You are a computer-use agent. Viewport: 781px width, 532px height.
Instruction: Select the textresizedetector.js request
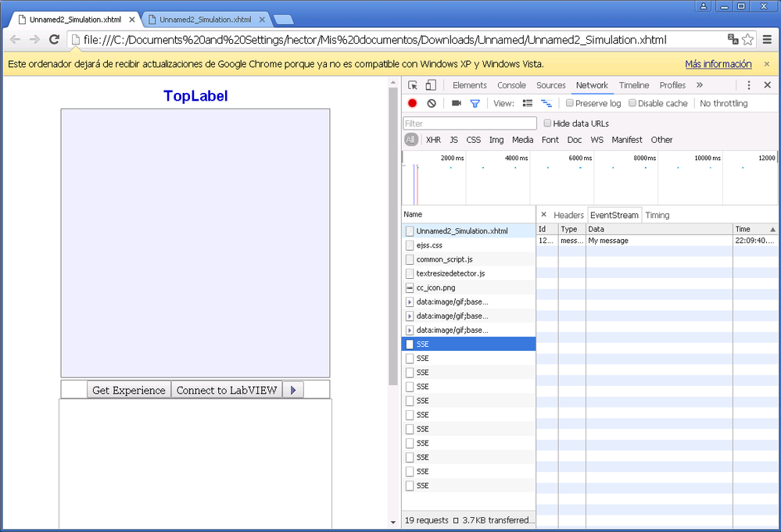[469, 273]
